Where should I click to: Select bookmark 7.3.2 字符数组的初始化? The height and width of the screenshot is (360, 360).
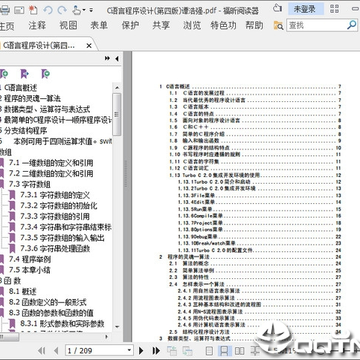click(x=59, y=206)
